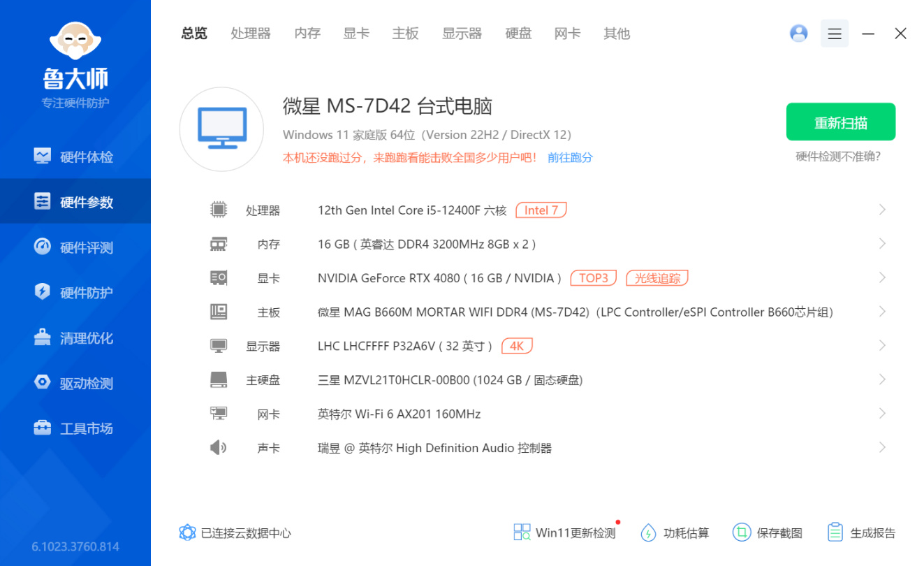Click the cloud data center status icon
The height and width of the screenshot is (566, 924).
tap(187, 533)
